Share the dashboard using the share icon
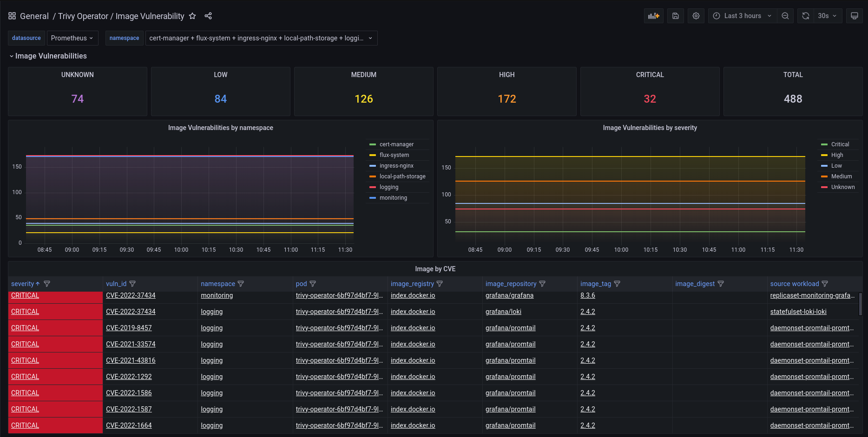The image size is (868, 437). pos(208,16)
